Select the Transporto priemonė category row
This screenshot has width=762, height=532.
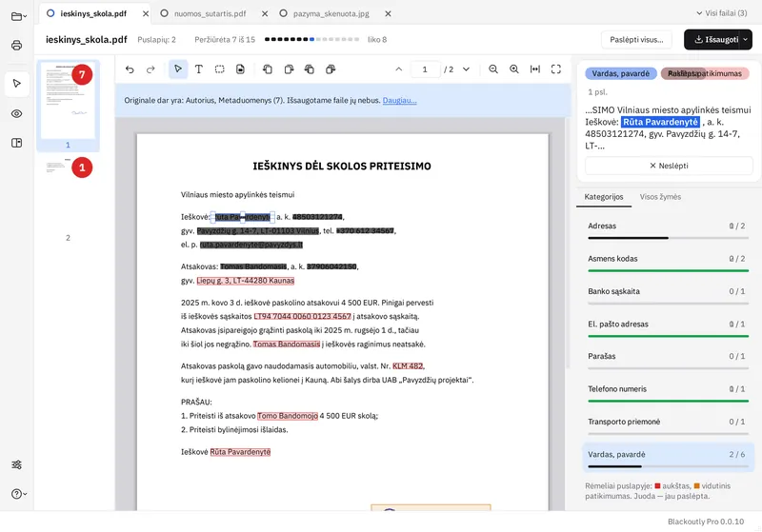pos(669,424)
